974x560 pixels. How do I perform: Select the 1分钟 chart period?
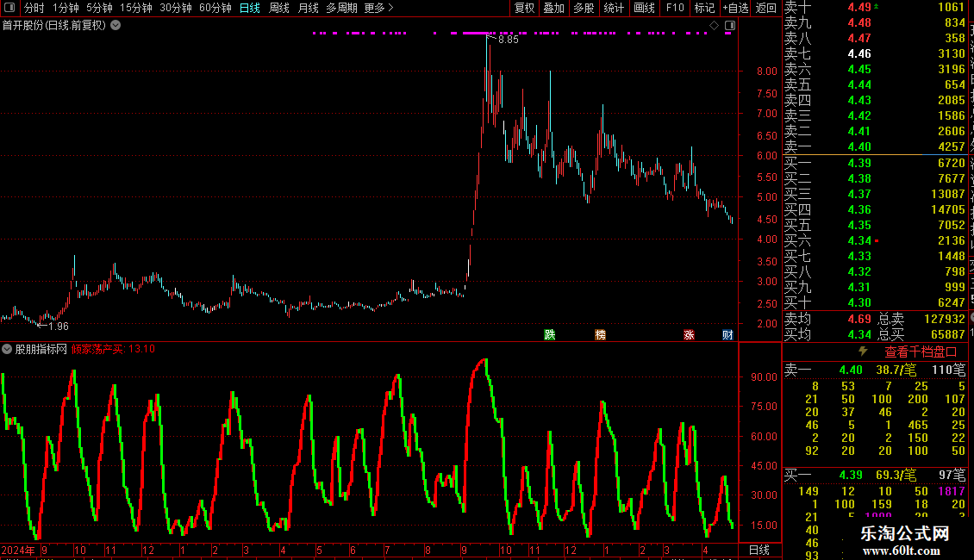tap(66, 8)
